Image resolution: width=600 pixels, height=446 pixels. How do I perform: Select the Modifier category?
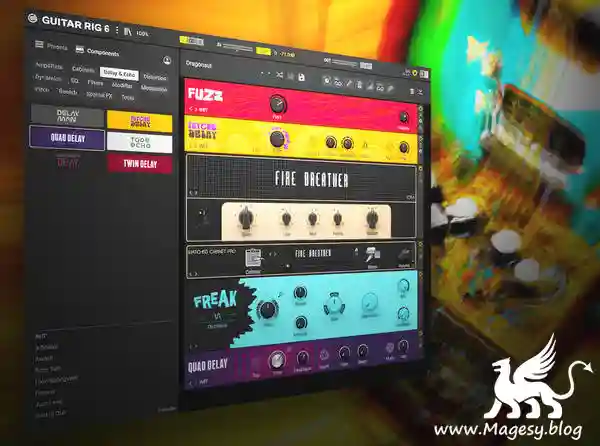tap(122, 85)
